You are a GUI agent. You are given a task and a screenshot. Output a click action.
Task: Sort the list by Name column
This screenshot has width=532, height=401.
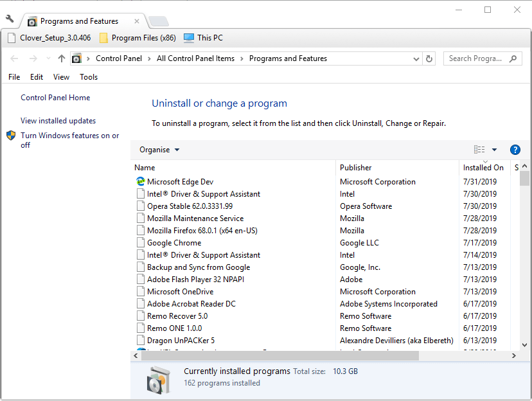coord(233,168)
